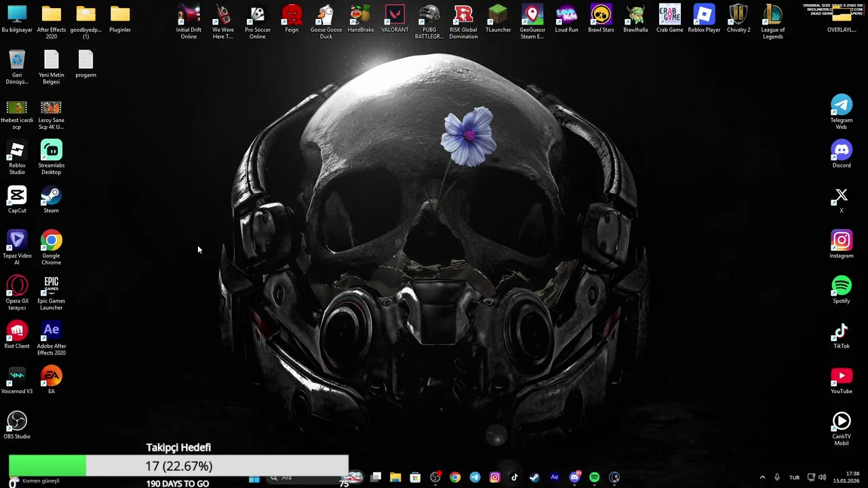
Task: Switch to Discord in taskbar
Action: tap(575, 478)
